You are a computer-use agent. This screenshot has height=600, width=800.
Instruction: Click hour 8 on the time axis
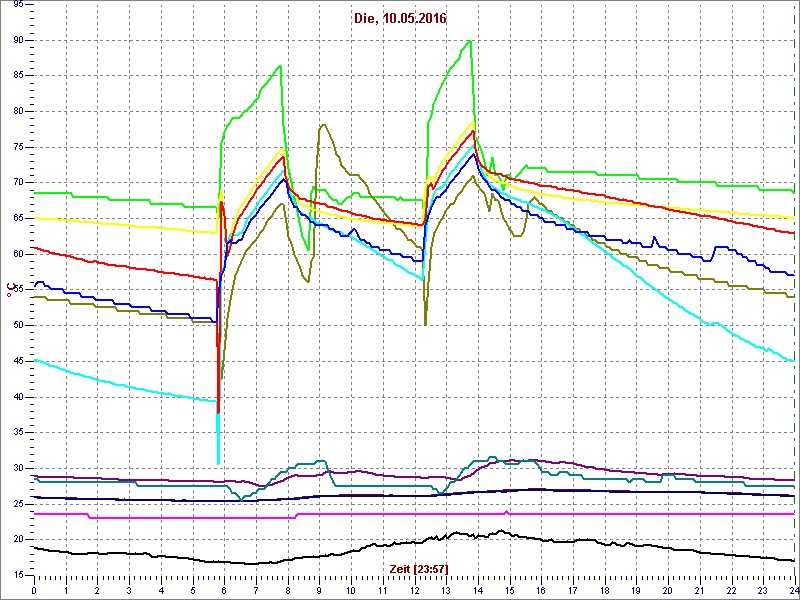[x=288, y=590]
